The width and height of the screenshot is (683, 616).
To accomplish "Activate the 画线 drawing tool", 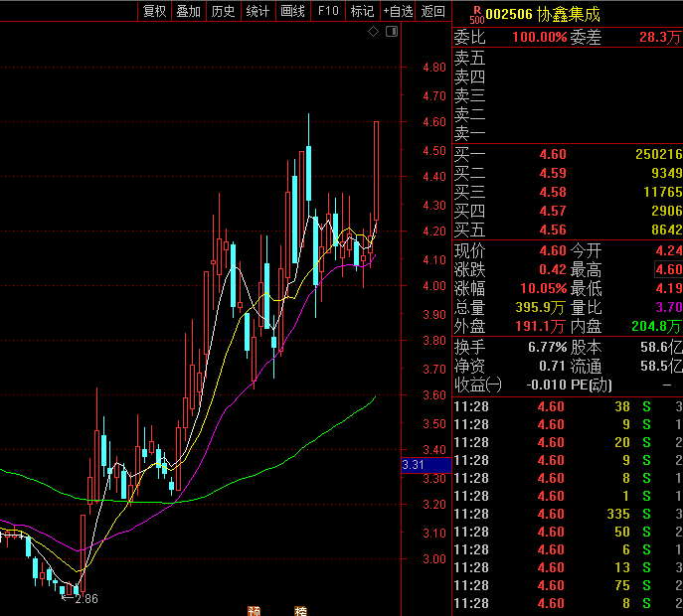I will (292, 11).
